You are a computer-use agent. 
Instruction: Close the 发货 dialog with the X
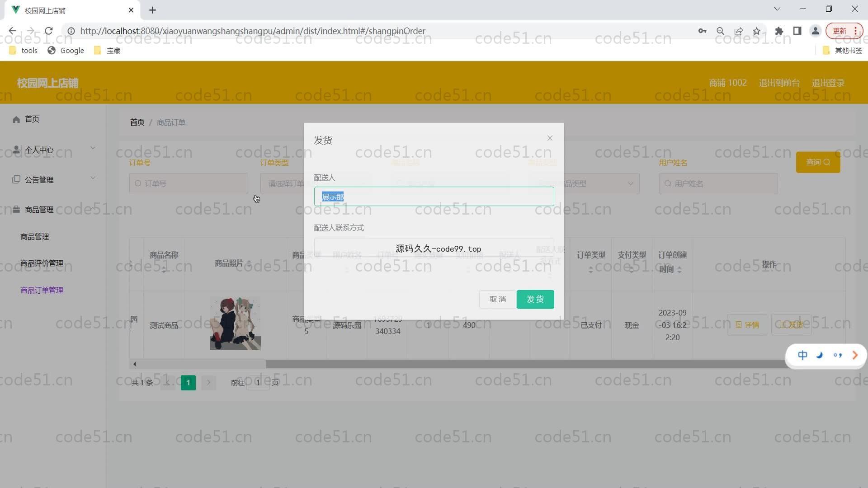(550, 138)
